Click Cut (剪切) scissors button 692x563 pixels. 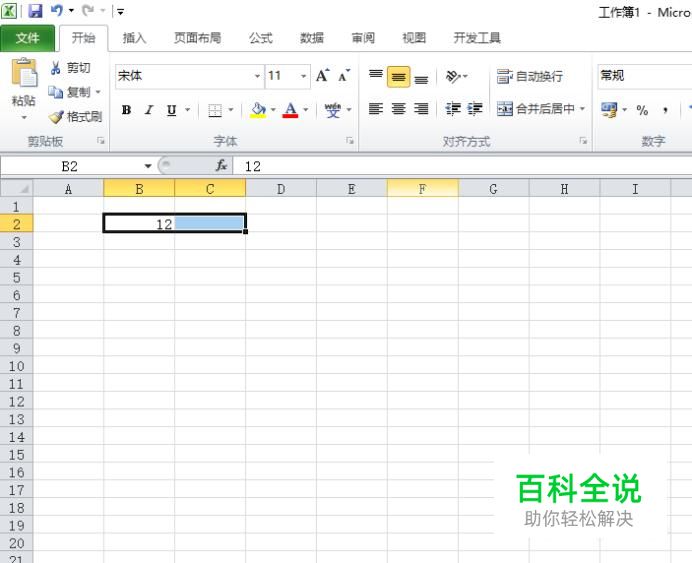click(x=70, y=68)
